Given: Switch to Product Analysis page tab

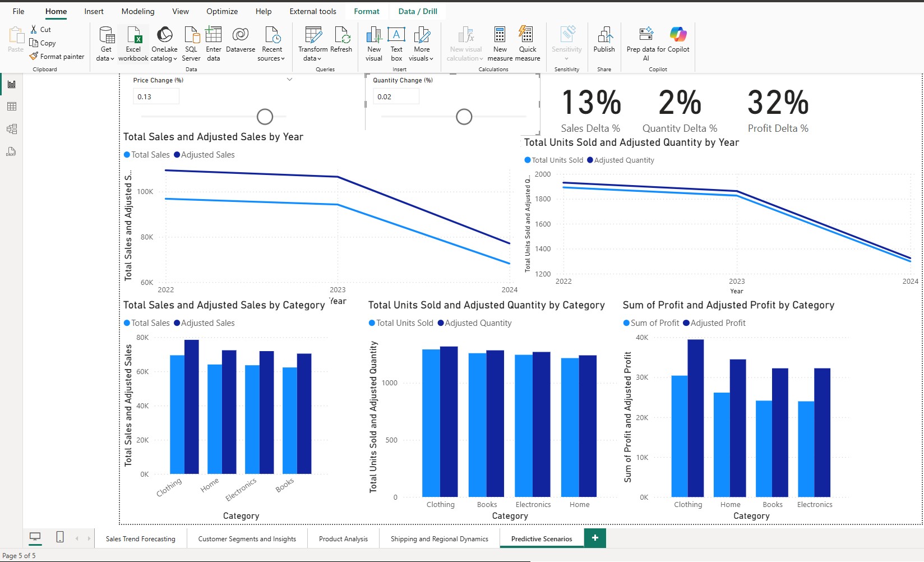Looking at the screenshot, I should point(343,539).
